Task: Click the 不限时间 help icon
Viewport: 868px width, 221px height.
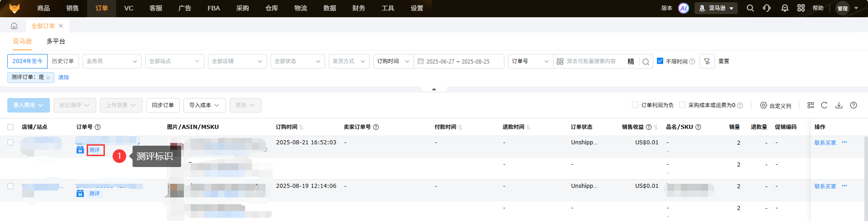Action: [692, 61]
